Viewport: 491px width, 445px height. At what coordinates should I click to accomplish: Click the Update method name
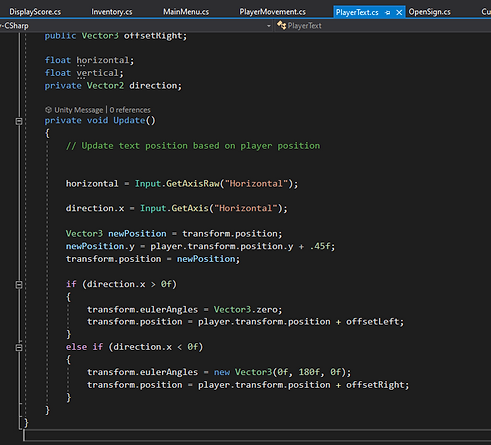pos(129,120)
